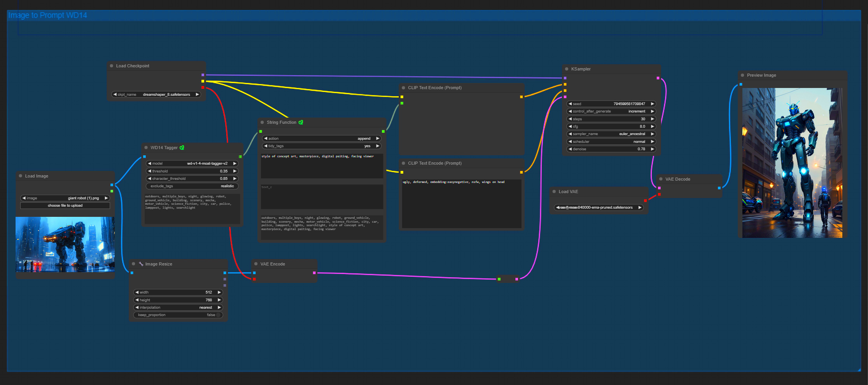The width and height of the screenshot is (868, 385).
Task: Click the uploaded giant robot thumbnail in Load Image
Action: pos(65,244)
